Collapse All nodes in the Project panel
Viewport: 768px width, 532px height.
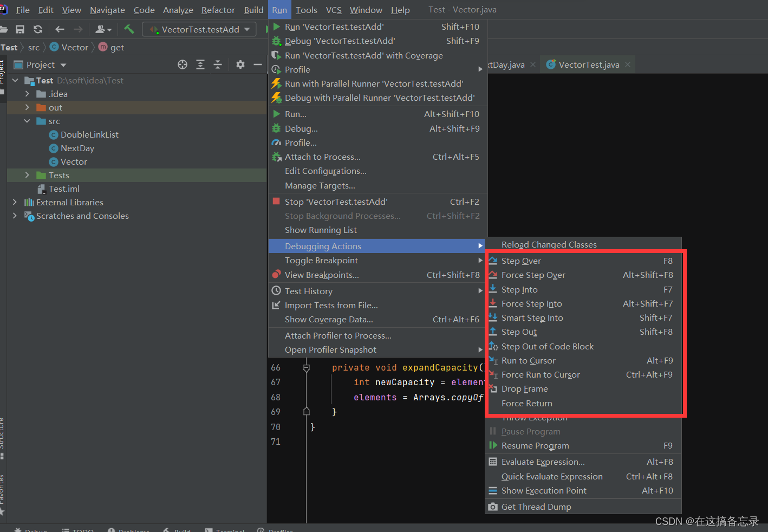pyautogui.click(x=218, y=64)
